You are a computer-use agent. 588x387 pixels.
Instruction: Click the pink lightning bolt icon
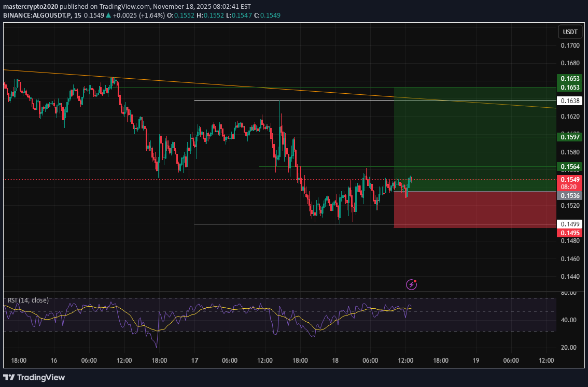click(412, 284)
